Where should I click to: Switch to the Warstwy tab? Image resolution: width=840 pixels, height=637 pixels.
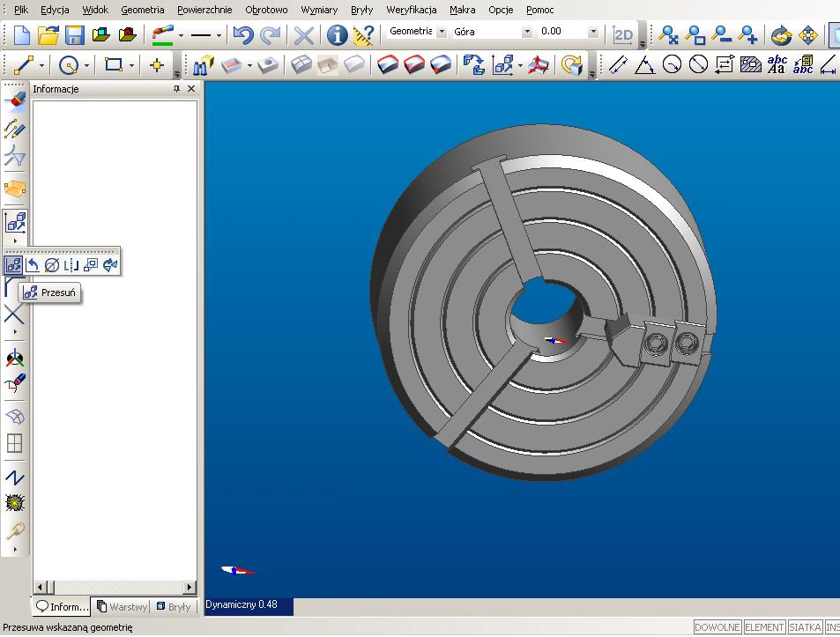coord(123,606)
